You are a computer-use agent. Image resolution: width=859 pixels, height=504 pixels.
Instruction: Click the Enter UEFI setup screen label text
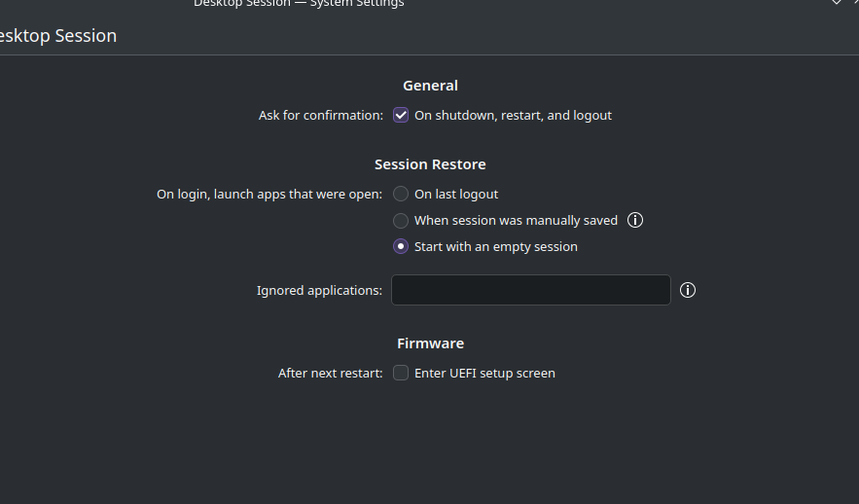(x=484, y=373)
